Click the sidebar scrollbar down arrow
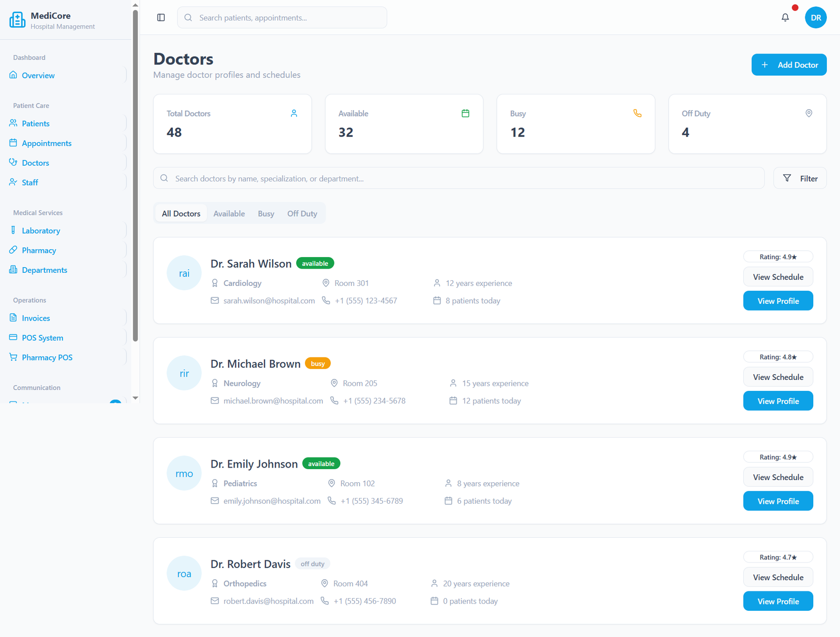The image size is (840, 637). 135,398
